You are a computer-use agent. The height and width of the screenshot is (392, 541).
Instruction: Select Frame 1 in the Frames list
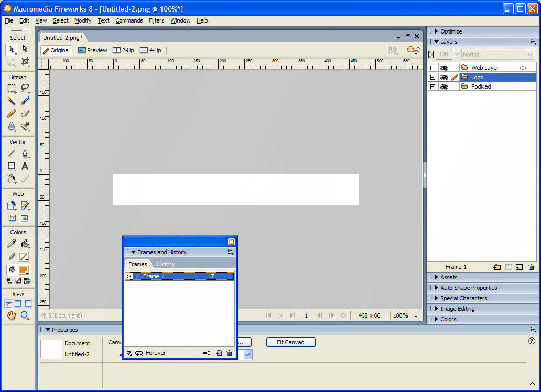tap(179, 276)
